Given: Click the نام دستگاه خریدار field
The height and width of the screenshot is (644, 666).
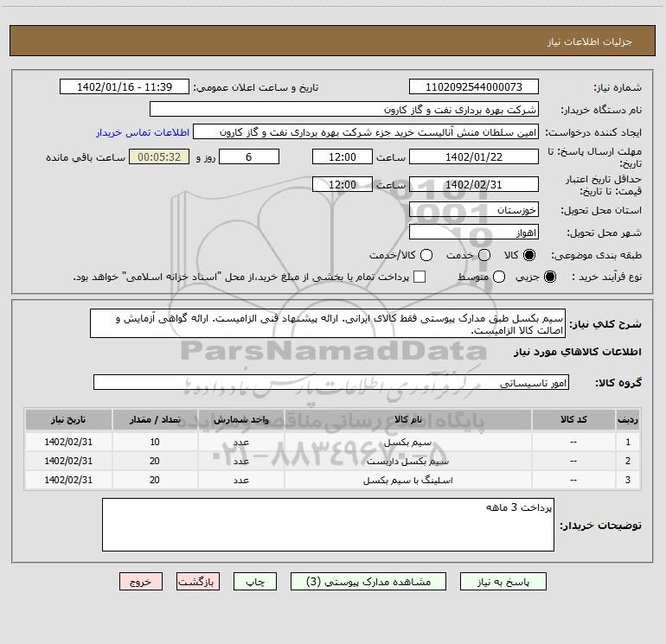Looking at the screenshot, I should pos(343,110).
